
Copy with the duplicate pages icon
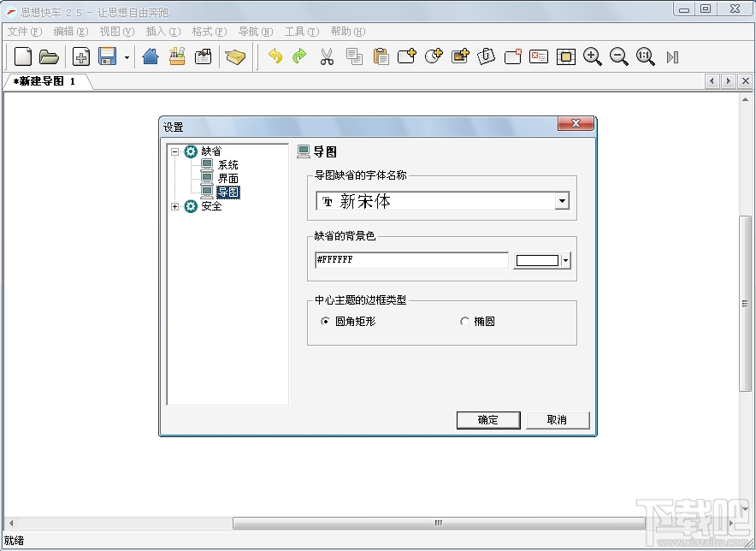click(354, 56)
